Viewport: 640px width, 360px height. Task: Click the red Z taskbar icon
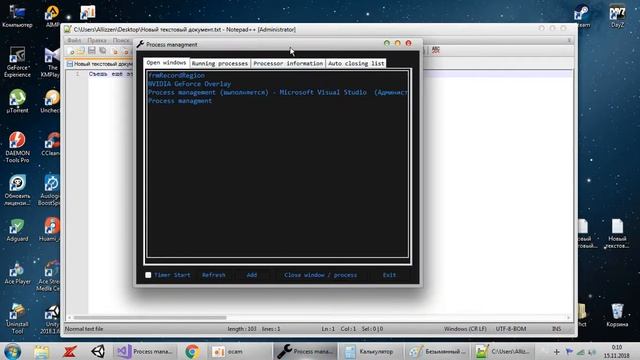(70, 351)
